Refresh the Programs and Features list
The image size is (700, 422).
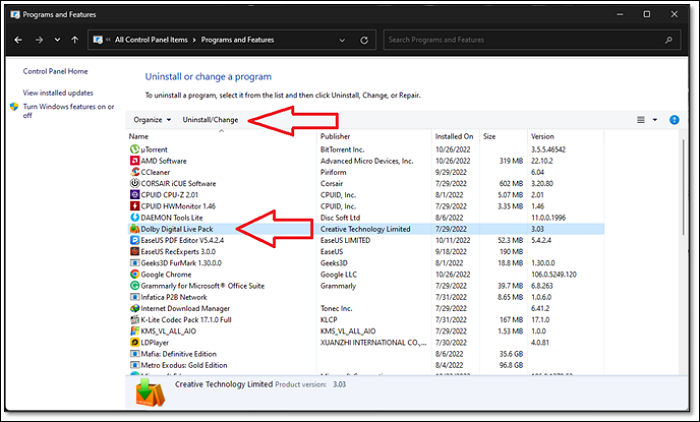click(364, 40)
